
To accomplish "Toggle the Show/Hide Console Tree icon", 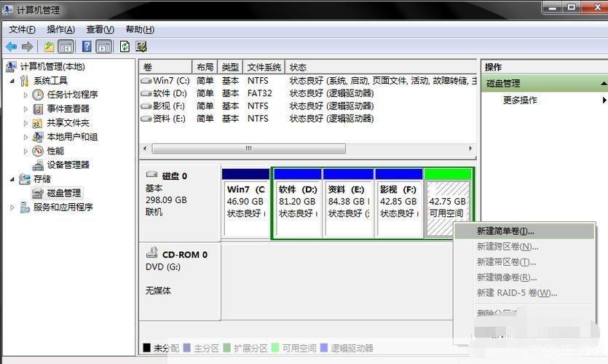I will point(66,47).
